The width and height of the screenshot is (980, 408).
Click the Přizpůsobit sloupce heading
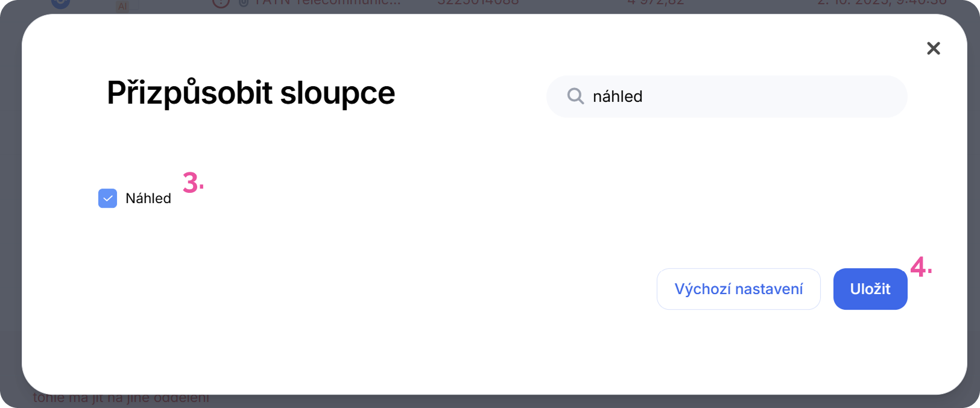[x=251, y=93]
